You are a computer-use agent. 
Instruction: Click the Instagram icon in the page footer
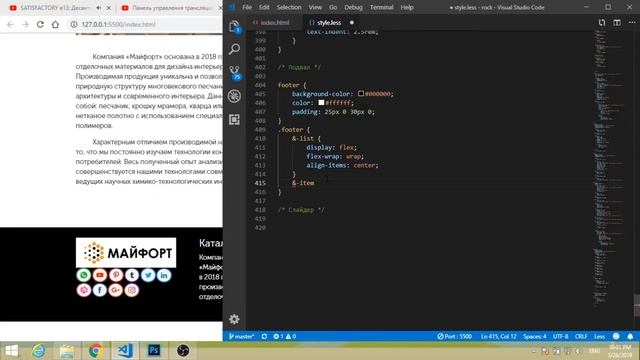point(132,290)
